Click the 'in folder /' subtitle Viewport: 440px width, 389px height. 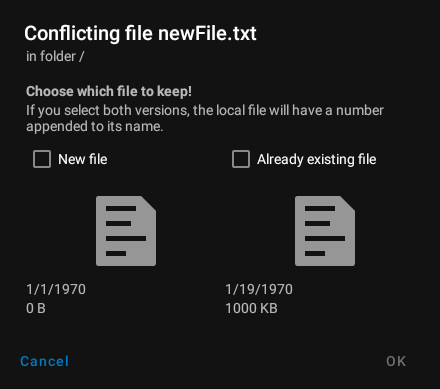point(55,56)
